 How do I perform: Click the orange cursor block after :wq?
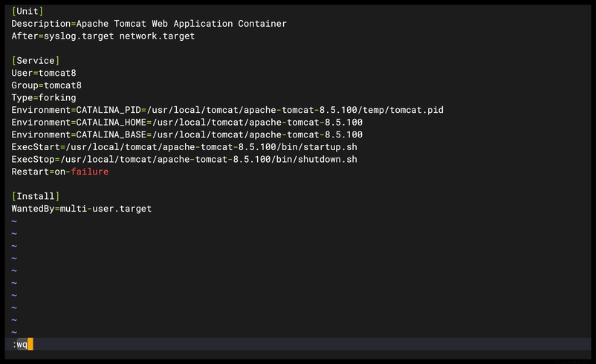(30, 344)
